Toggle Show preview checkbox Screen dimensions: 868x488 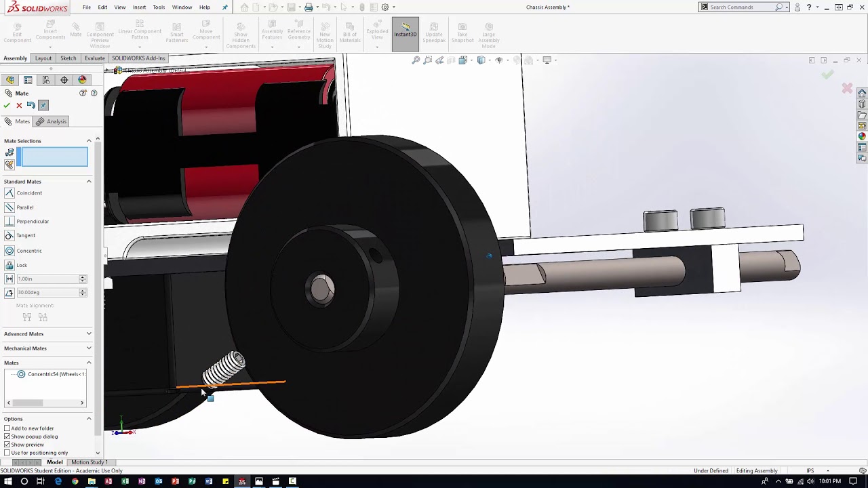click(x=7, y=445)
